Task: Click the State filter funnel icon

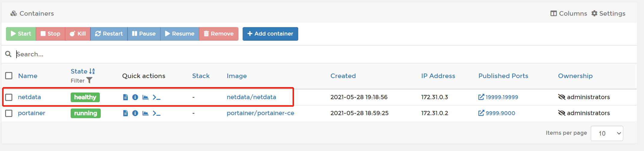Action: [89, 80]
